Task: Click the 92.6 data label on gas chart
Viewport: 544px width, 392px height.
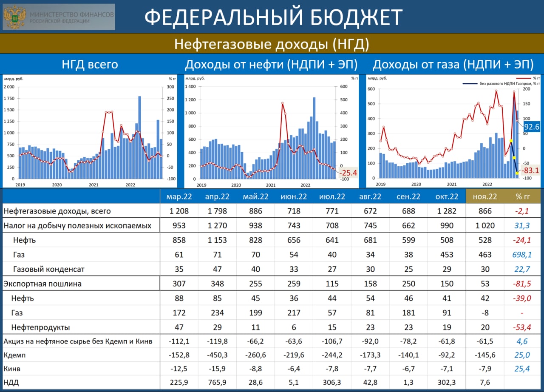Action: pos(531,127)
